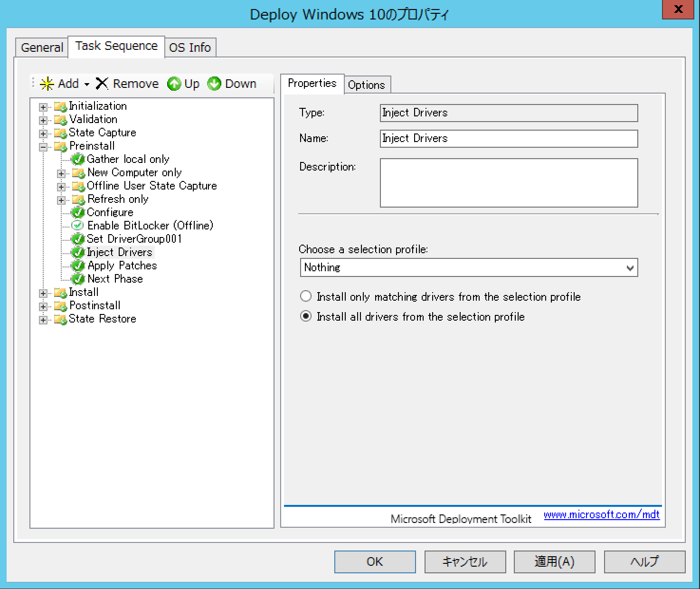The width and height of the screenshot is (700, 589).
Task: Click the Configure step checkmark icon
Action: [78, 212]
